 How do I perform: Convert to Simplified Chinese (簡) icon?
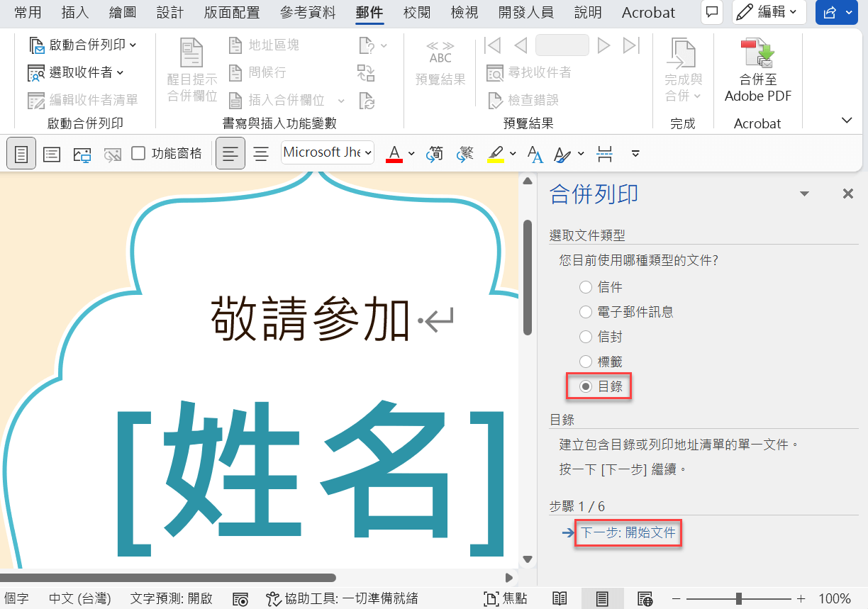point(435,153)
